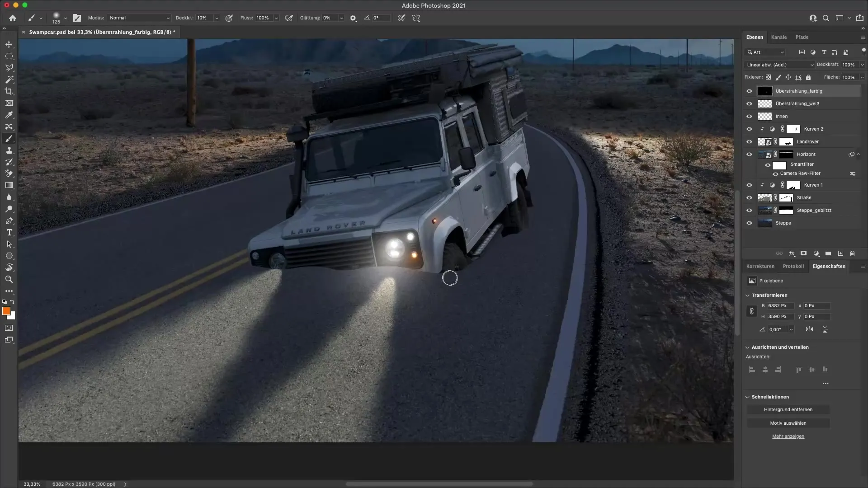Screen dimensions: 868x488
Task: Select the Zoom tool
Action: coord(9,279)
